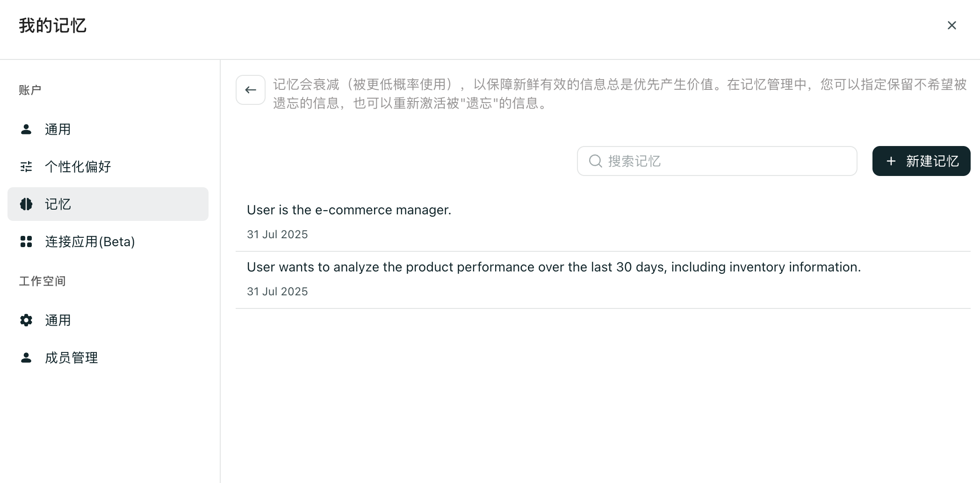
Task: Open workspace 通用 settings label
Action: tap(58, 320)
